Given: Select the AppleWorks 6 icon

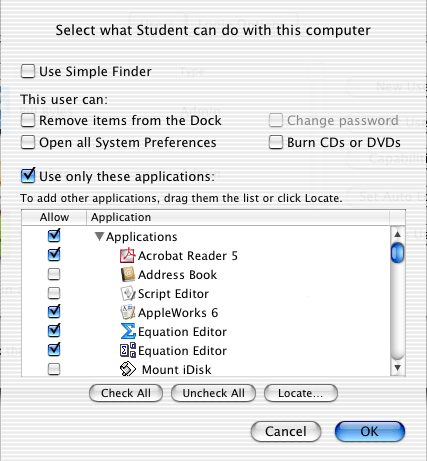Looking at the screenshot, I should (x=128, y=312).
